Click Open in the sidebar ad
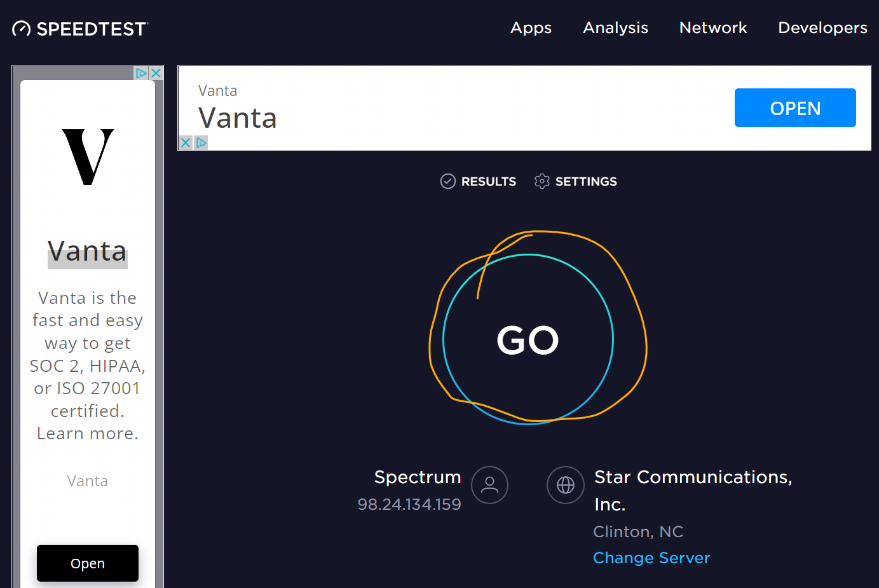The height and width of the screenshot is (588, 879). tap(87, 563)
